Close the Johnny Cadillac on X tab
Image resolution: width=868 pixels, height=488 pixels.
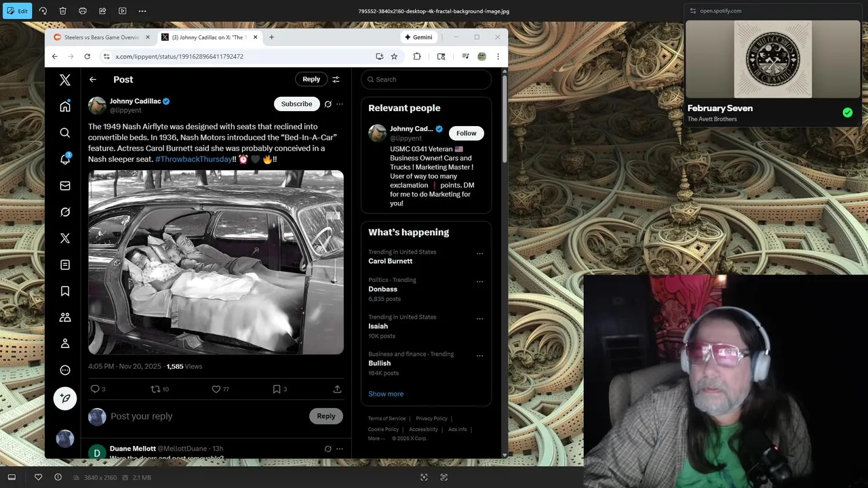click(x=255, y=37)
